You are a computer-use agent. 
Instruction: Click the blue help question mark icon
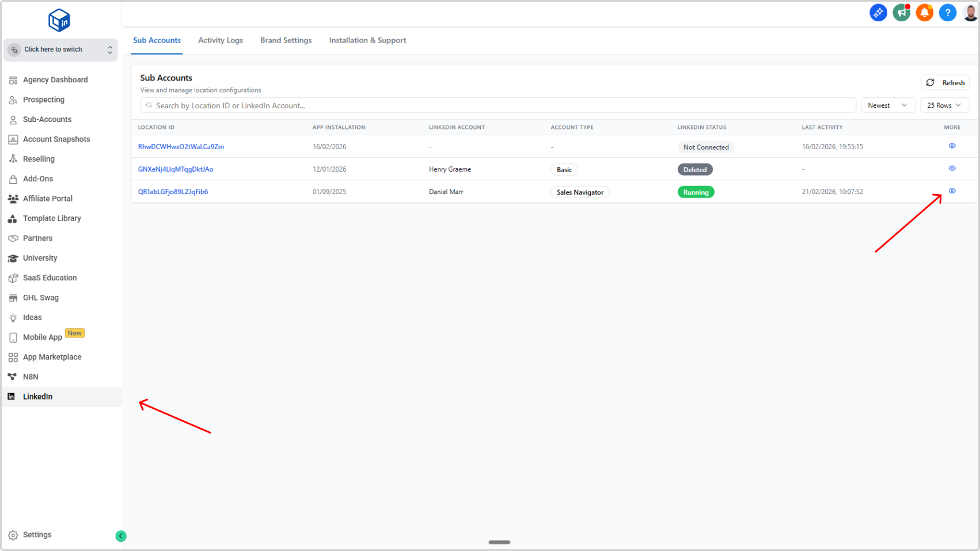(947, 13)
